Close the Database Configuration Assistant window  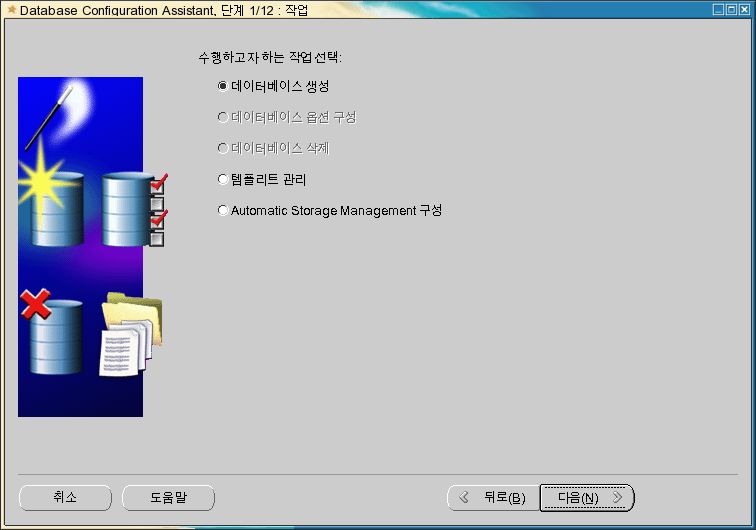click(x=744, y=9)
